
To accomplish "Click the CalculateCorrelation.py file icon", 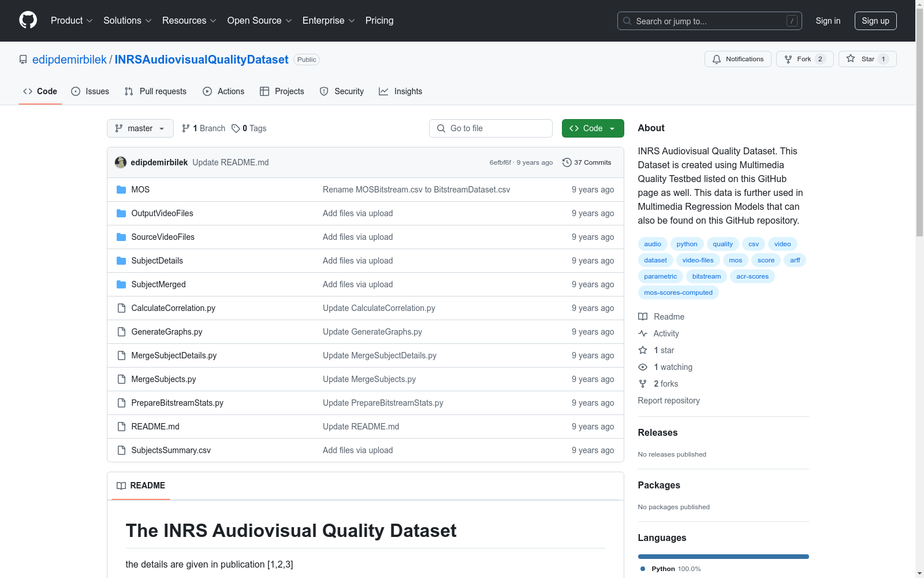I will click(x=121, y=308).
